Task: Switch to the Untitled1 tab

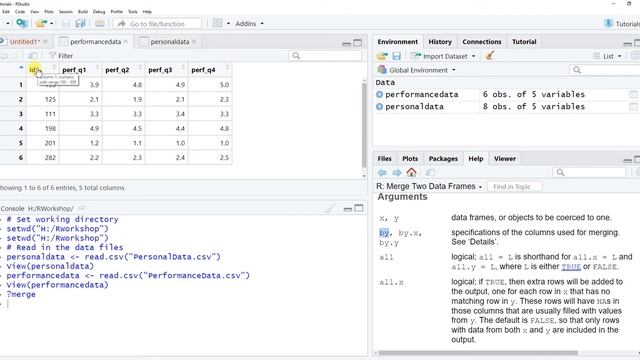Action: pyautogui.click(x=24, y=42)
